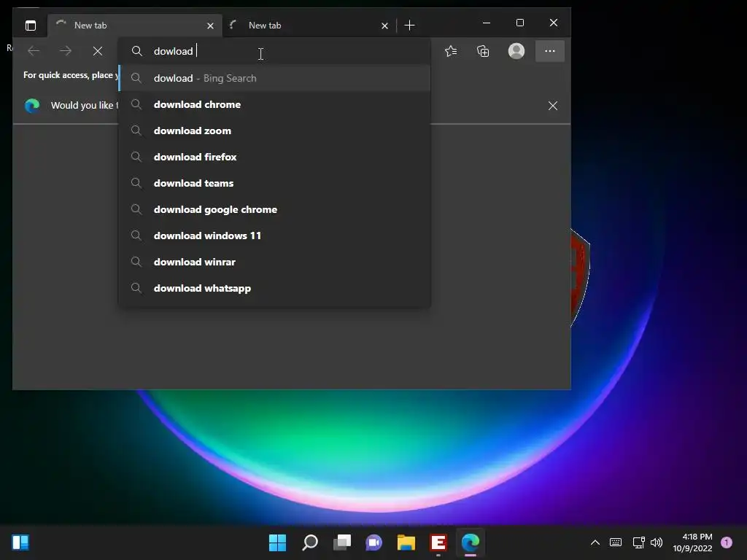Image resolution: width=747 pixels, height=560 pixels.
Task: Open the red E app on taskbar
Action: click(438, 542)
